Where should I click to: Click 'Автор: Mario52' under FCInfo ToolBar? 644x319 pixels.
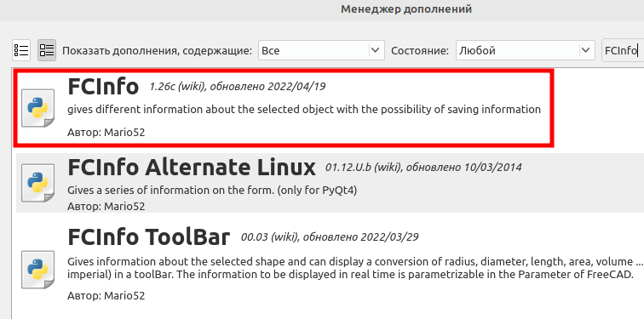point(106,295)
